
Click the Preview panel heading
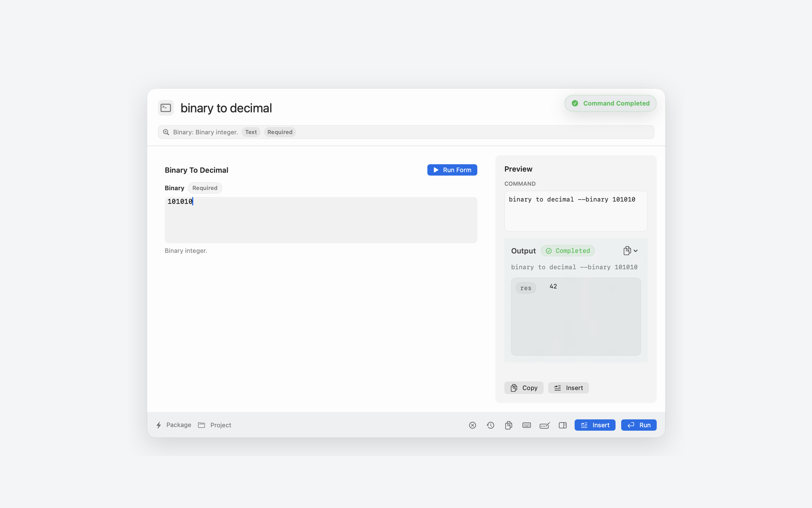pos(518,169)
